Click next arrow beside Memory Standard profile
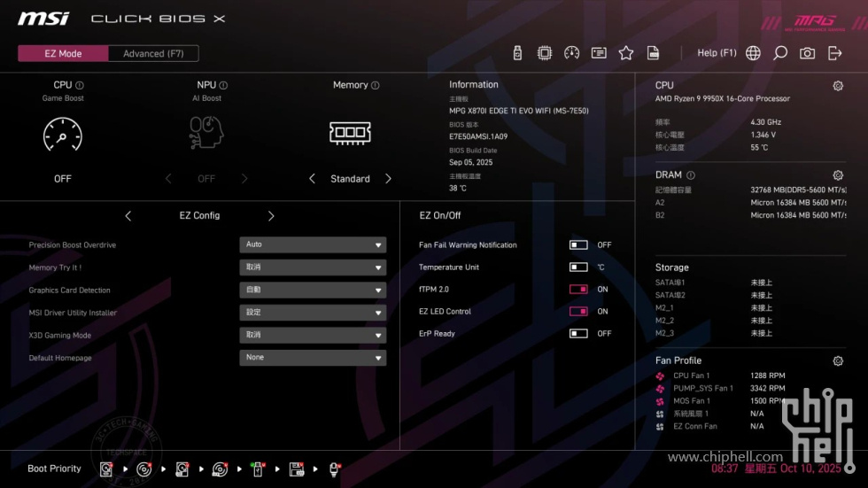 click(x=388, y=179)
